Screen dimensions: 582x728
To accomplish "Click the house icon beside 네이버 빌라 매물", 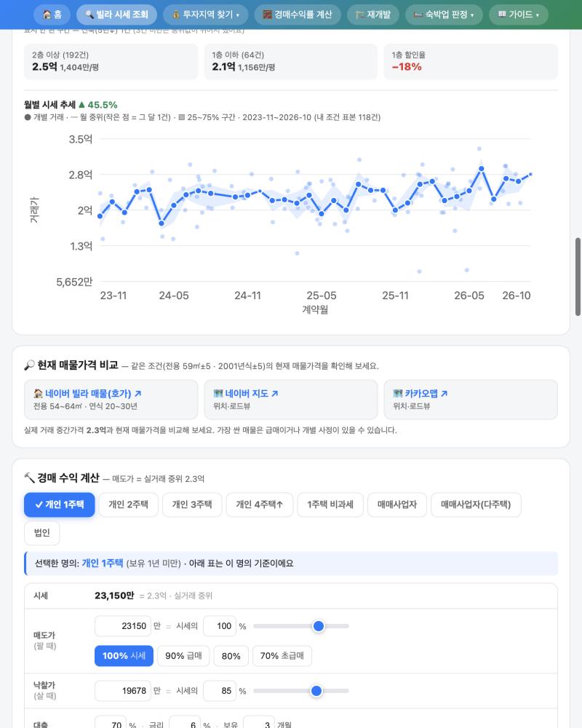I will point(38,393).
